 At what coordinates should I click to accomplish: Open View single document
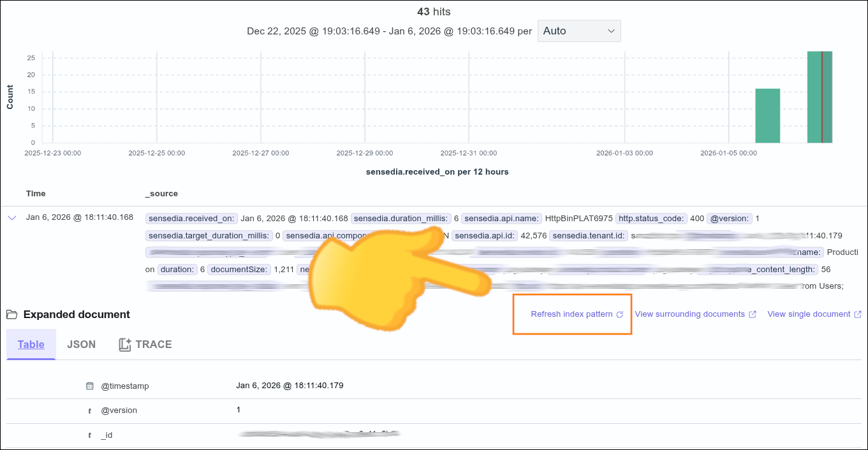coord(808,314)
